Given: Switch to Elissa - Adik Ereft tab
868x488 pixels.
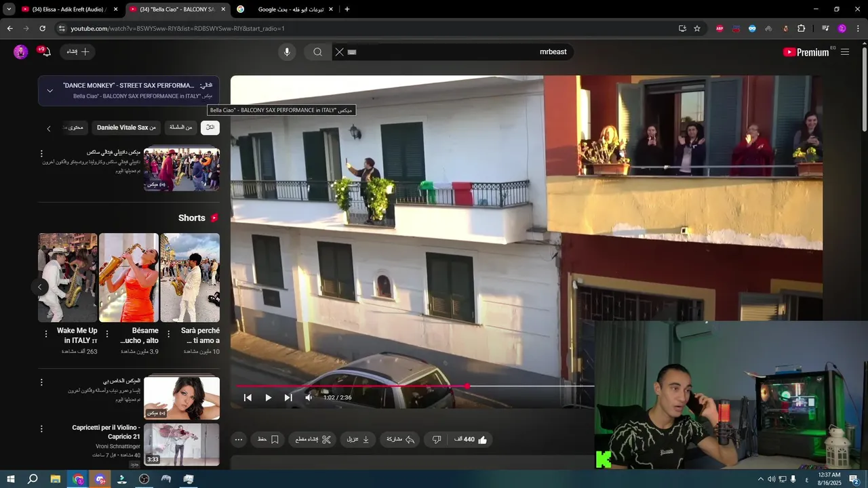Looking at the screenshot, I should tap(68, 9).
